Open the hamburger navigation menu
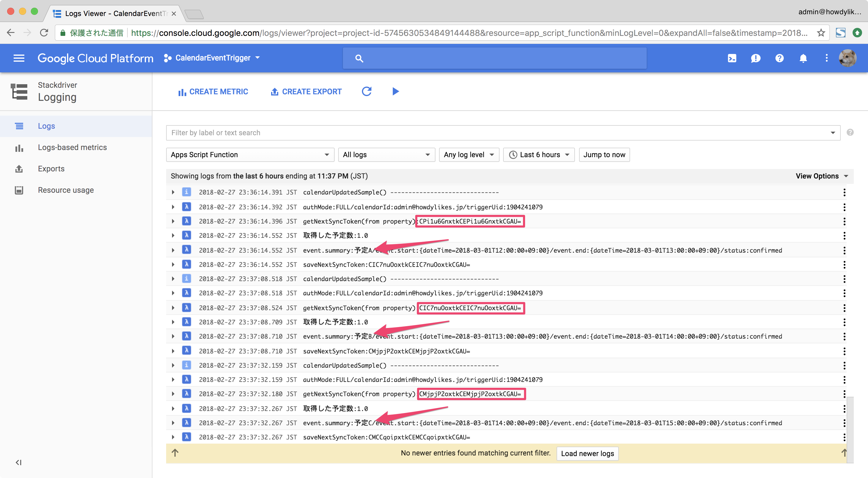 18,58
